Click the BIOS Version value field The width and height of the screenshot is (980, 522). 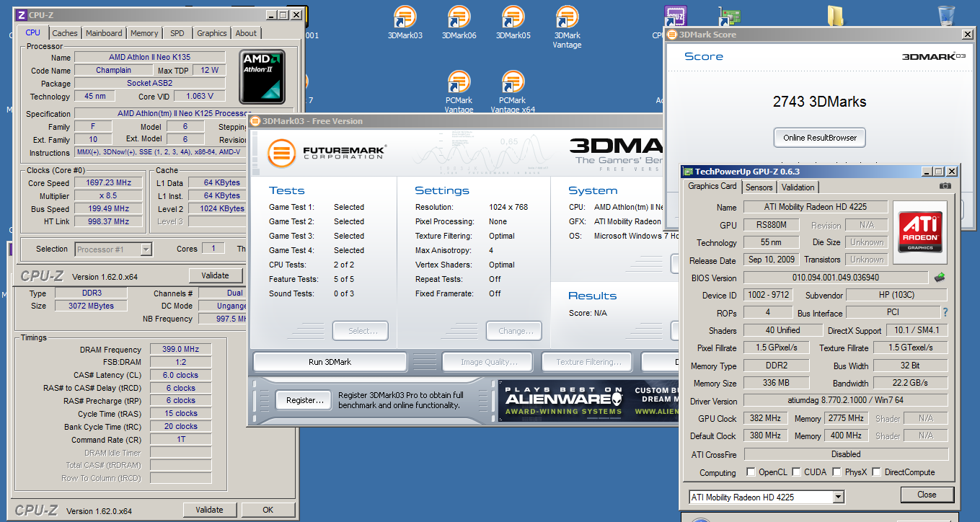coord(836,278)
